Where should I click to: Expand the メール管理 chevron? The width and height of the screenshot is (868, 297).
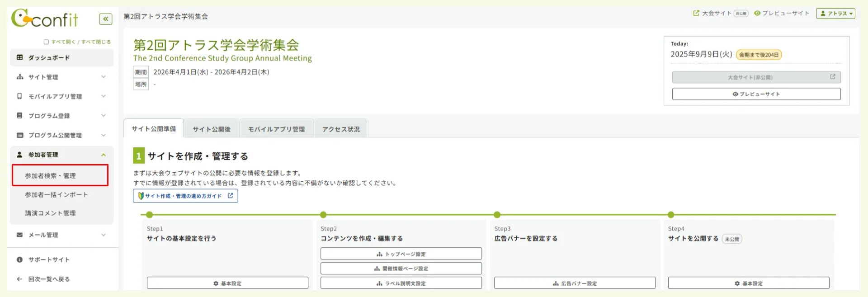(x=104, y=235)
